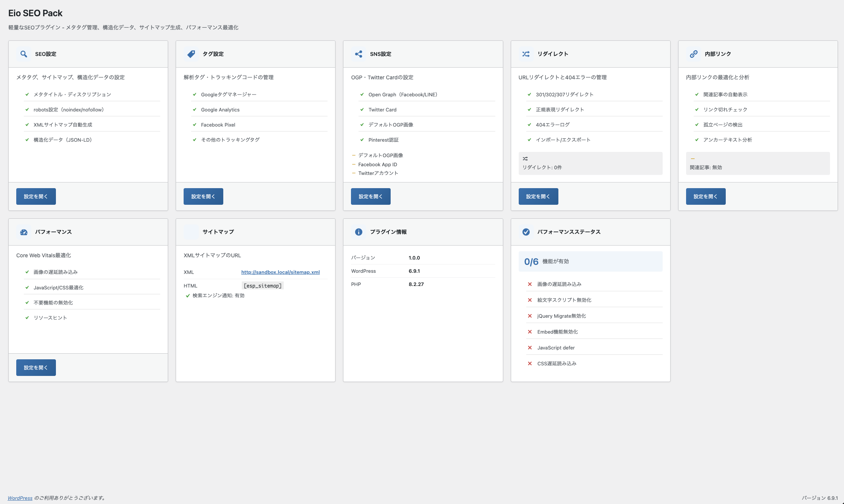Click the [esp_sitemap] shortcode text
This screenshot has height=504, width=844.
(x=262, y=286)
